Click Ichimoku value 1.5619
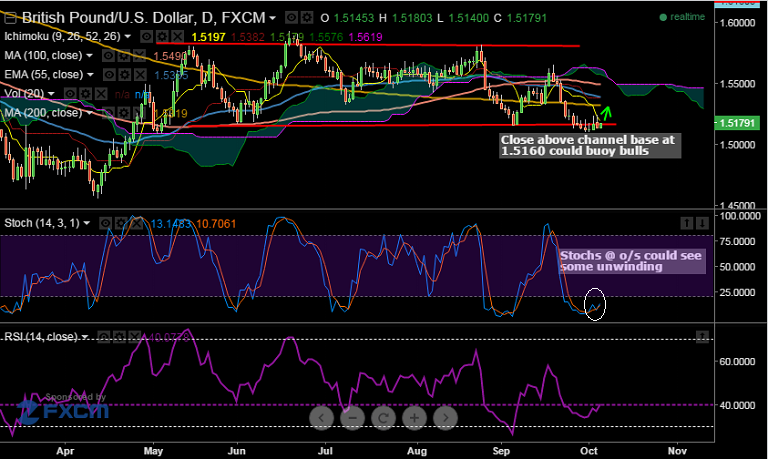 tap(365, 37)
